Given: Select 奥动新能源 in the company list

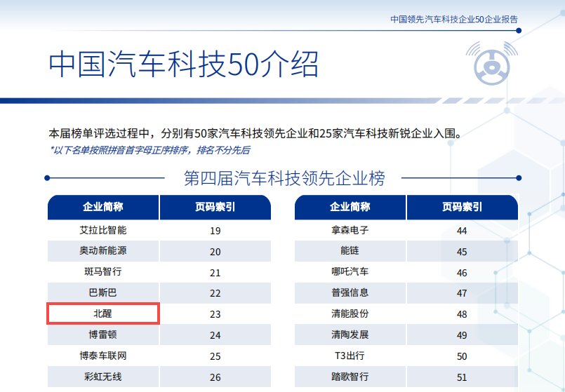Looking at the screenshot, I should tap(103, 251).
